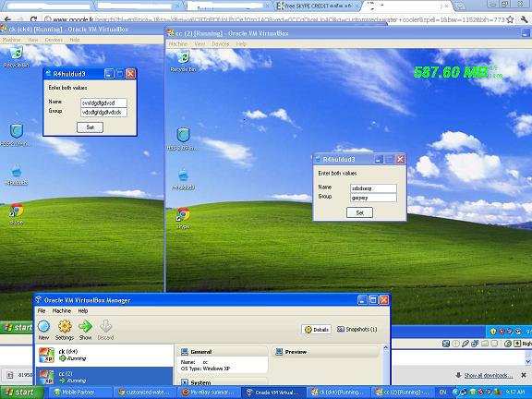
Task: Open Recycle Bin on the ck VM desktop
Action: 17,53
